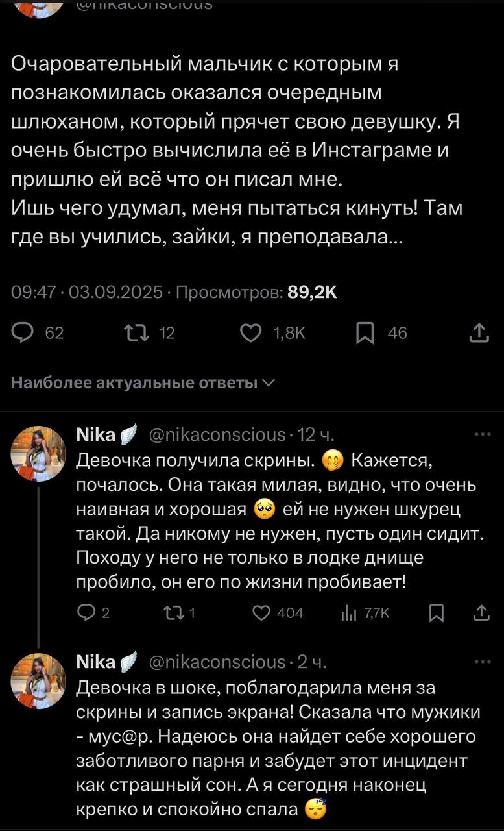Open Nika's avatar on the 12 ч. reply
This screenshot has width=504, height=831.
tap(39, 454)
